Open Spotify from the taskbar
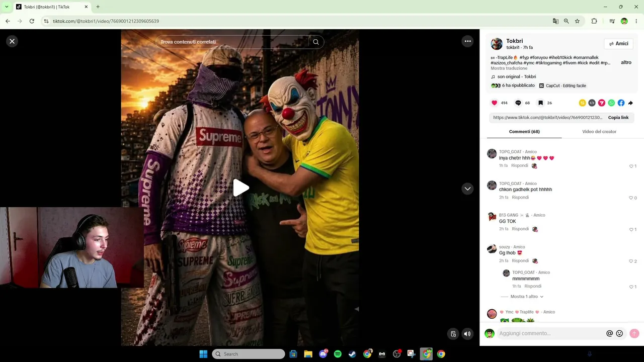This screenshot has width=644, height=362. pyautogui.click(x=338, y=354)
